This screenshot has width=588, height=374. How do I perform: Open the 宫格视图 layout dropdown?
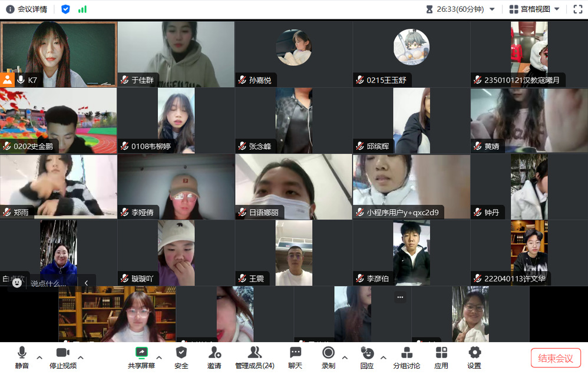tap(534, 9)
